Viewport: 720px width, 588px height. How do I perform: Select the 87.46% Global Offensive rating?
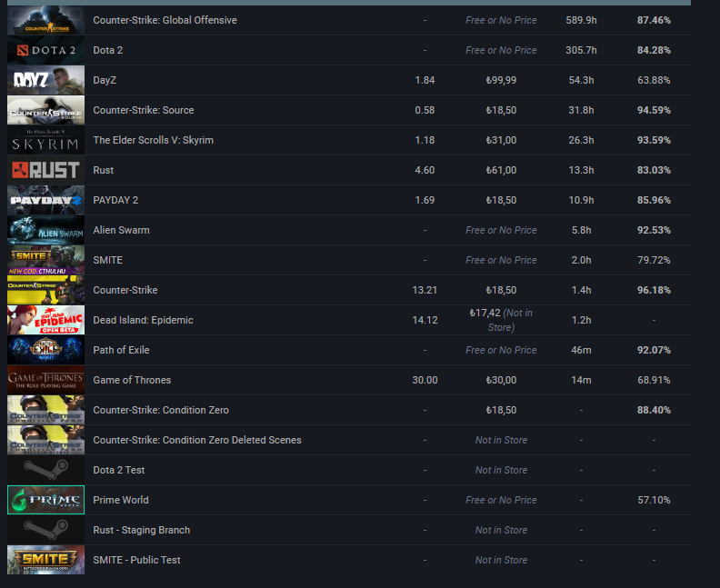tap(654, 20)
